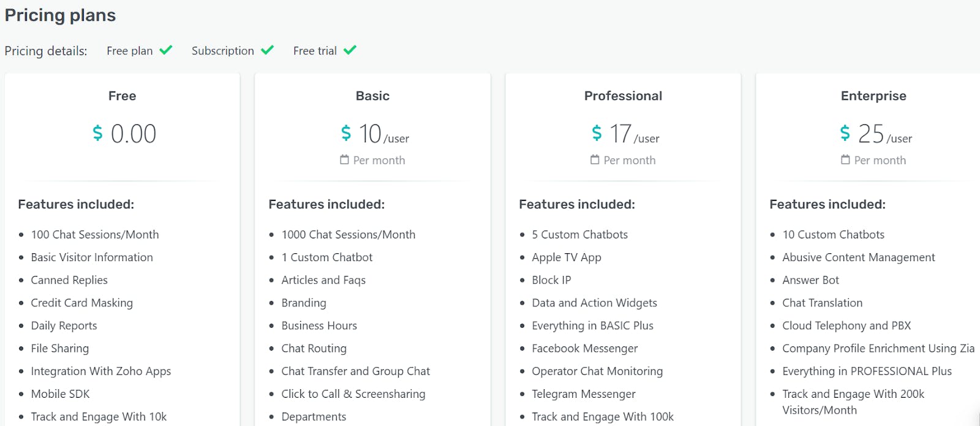This screenshot has width=980, height=426.
Task: Select the Enterprise plan title
Action: (x=873, y=96)
